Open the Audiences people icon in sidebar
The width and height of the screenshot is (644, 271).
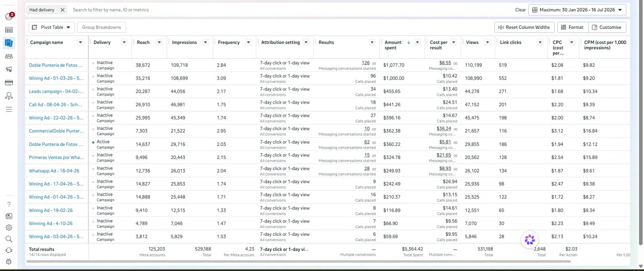coord(9,56)
